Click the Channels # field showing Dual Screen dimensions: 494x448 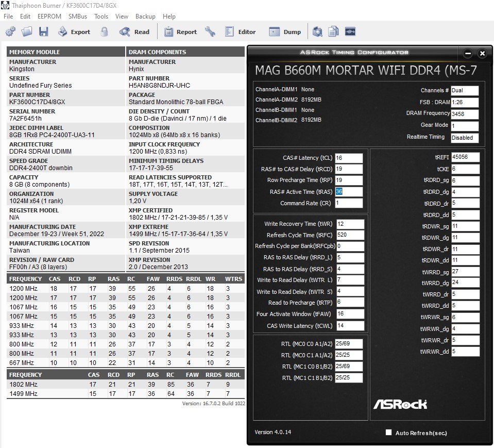pos(465,91)
